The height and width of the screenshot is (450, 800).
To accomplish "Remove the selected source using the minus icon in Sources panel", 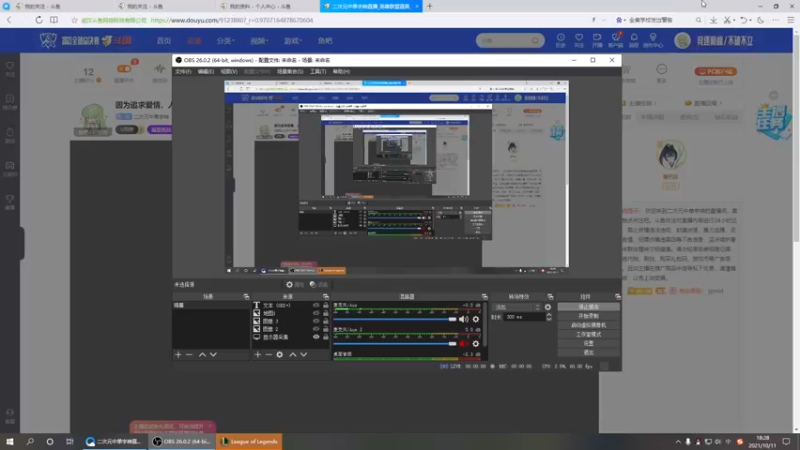I will tap(268, 355).
